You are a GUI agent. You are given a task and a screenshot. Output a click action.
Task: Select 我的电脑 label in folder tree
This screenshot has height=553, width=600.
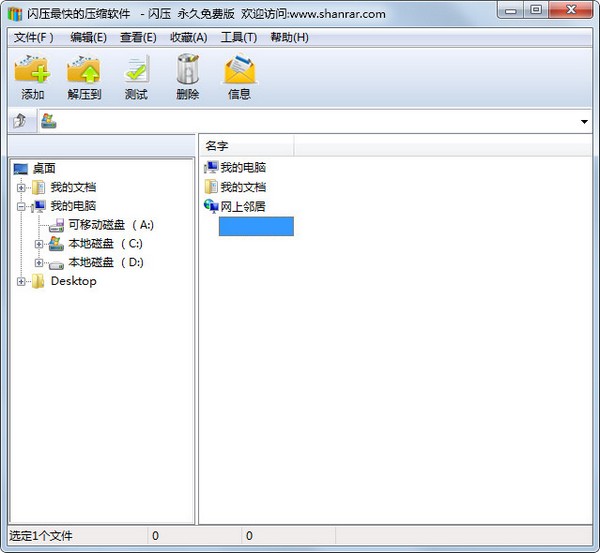73,206
